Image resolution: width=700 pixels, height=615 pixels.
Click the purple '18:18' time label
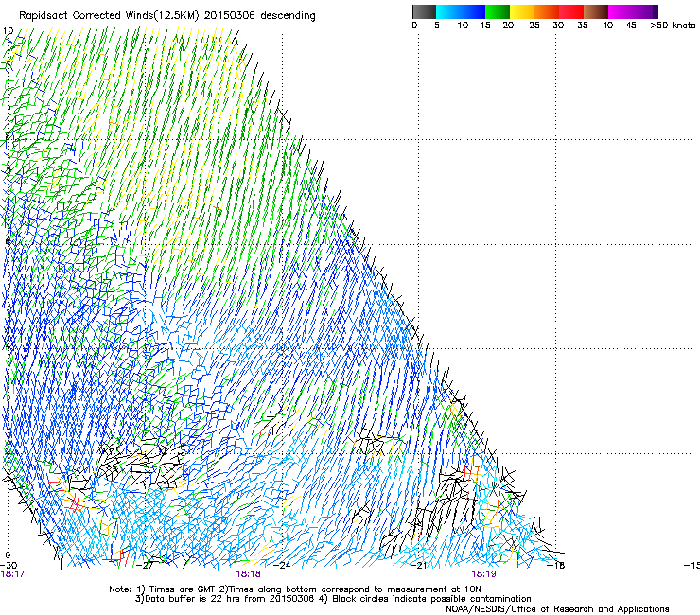(x=248, y=574)
